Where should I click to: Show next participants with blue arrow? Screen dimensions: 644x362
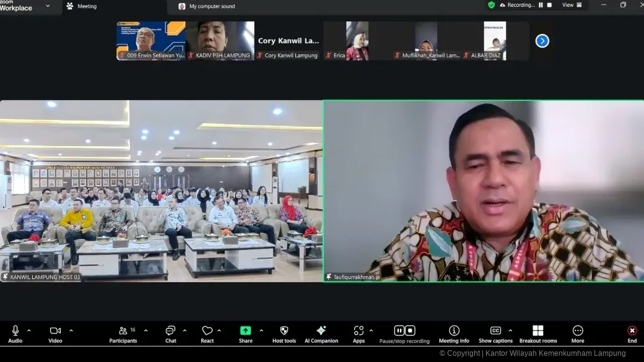pyautogui.click(x=542, y=41)
